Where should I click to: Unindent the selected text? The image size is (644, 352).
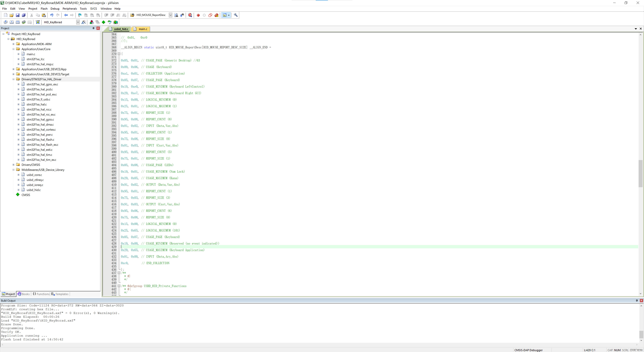point(112,15)
